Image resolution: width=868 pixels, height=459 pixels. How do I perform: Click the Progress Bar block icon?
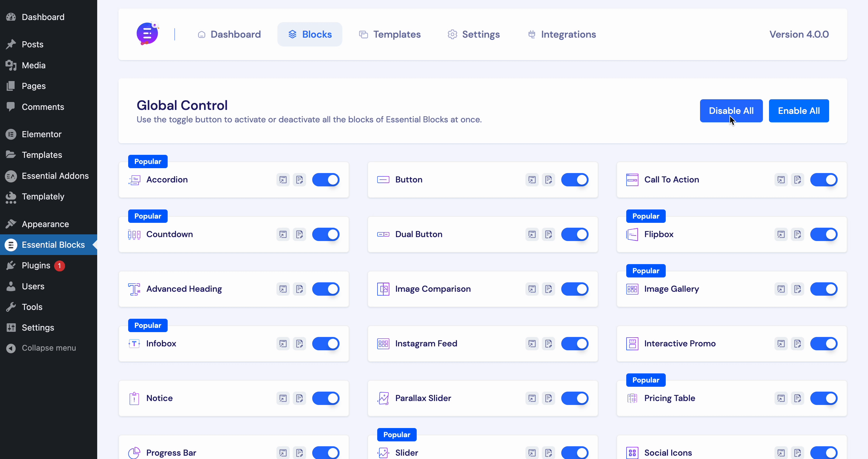pos(134,453)
